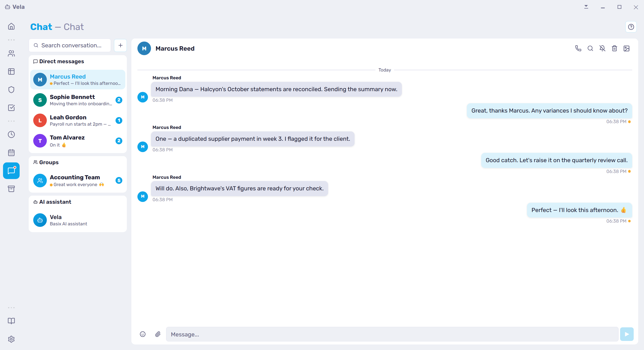Open shared media image icon
Screen dimensions: 644x350
tap(626, 48)
